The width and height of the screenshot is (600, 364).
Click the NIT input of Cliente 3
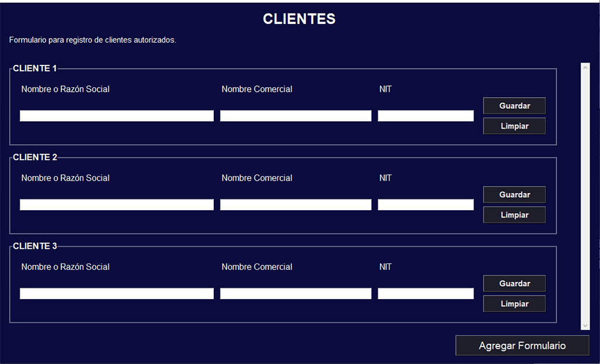(x=425, y=294)
